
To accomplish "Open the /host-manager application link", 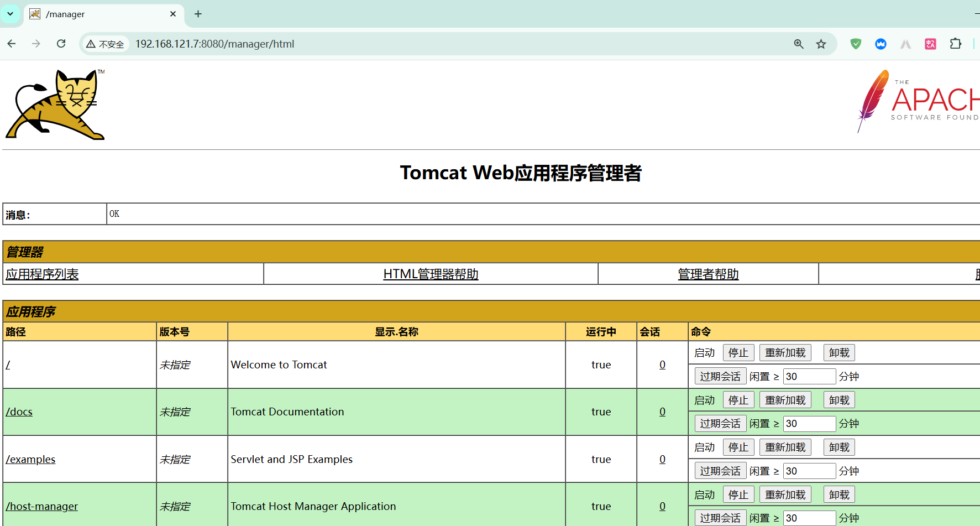I will coord(42,507).
